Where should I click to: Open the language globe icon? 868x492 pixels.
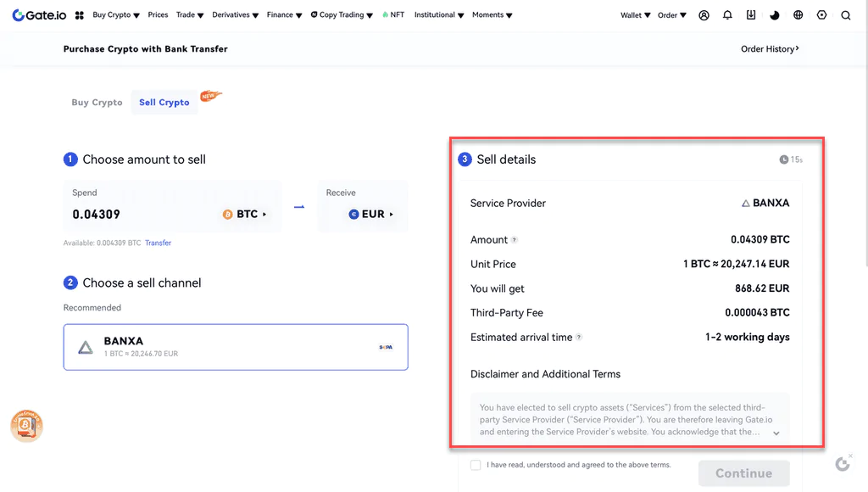[x=798, y=15]
